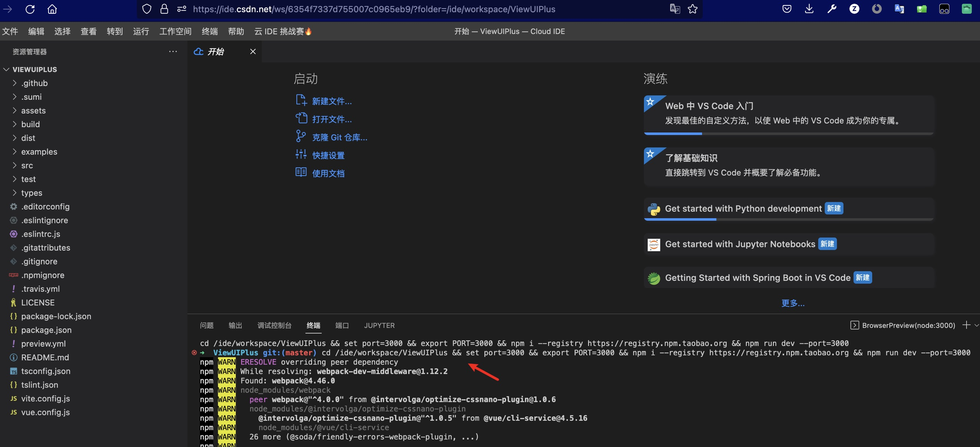Open the 云 IDE 挑战赛 menu

pos(283,31)
